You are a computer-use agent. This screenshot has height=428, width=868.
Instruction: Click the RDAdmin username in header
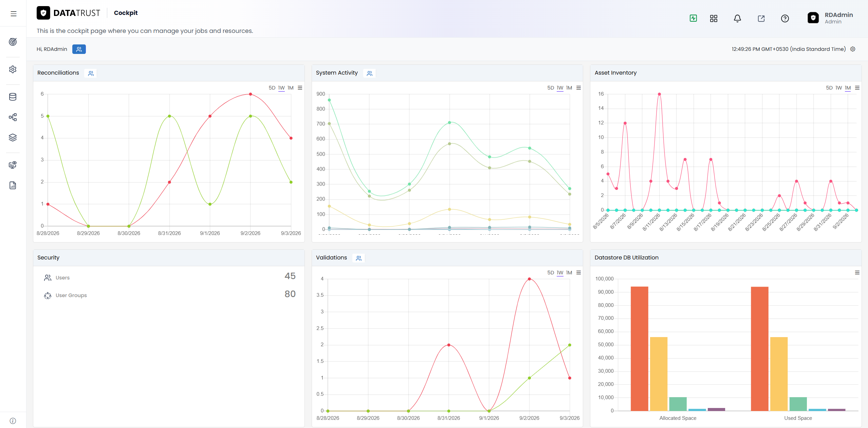pos(839,15)
